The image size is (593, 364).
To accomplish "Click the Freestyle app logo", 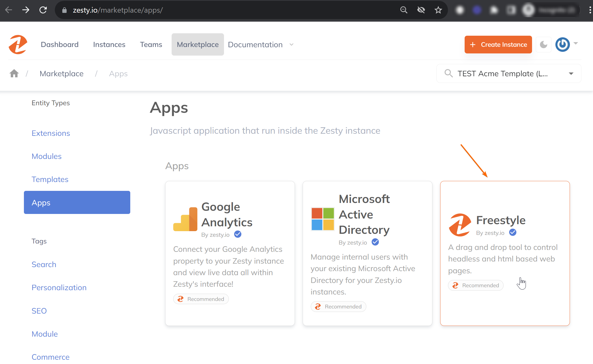I will tap(460, 225).
